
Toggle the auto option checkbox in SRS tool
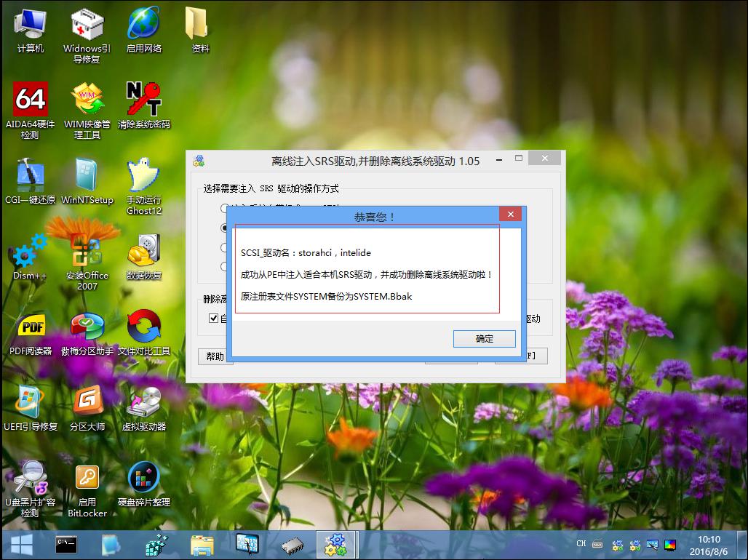(x=214, y=318)
